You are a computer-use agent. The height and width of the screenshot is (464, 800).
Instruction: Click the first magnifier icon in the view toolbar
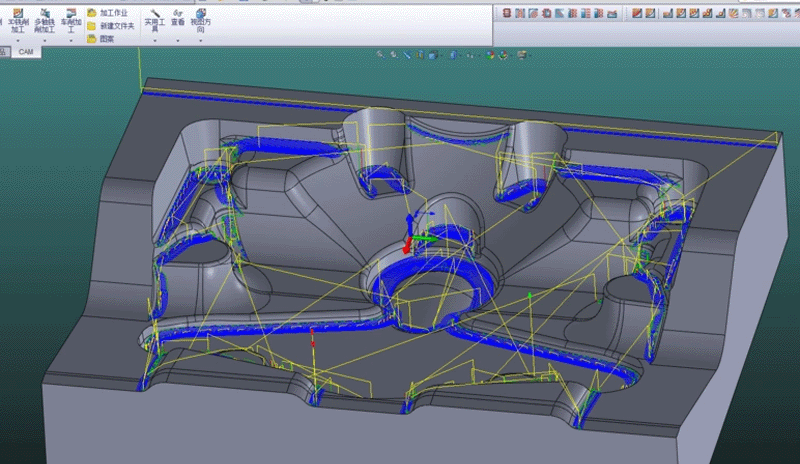pos(380,53)
